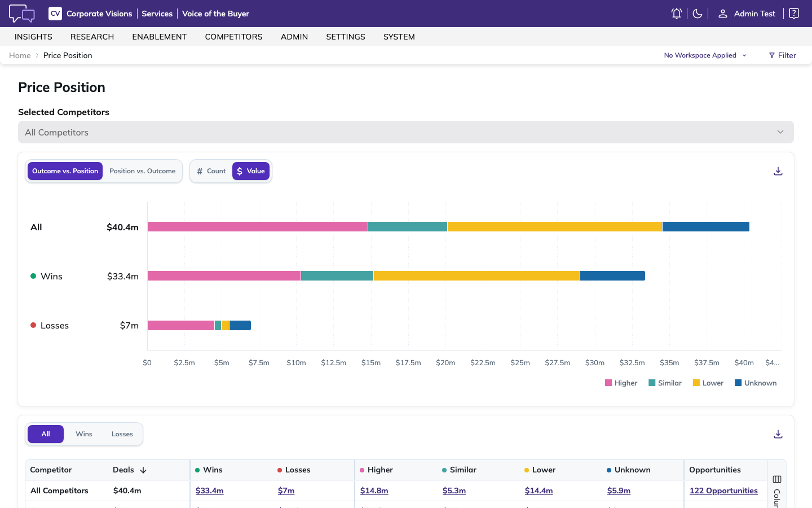Click the Deals sort arrow icon

coord(143,470)
